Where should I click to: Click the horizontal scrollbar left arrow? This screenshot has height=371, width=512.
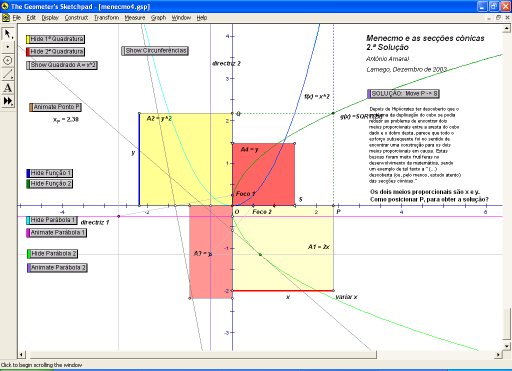tap(22, 355)
